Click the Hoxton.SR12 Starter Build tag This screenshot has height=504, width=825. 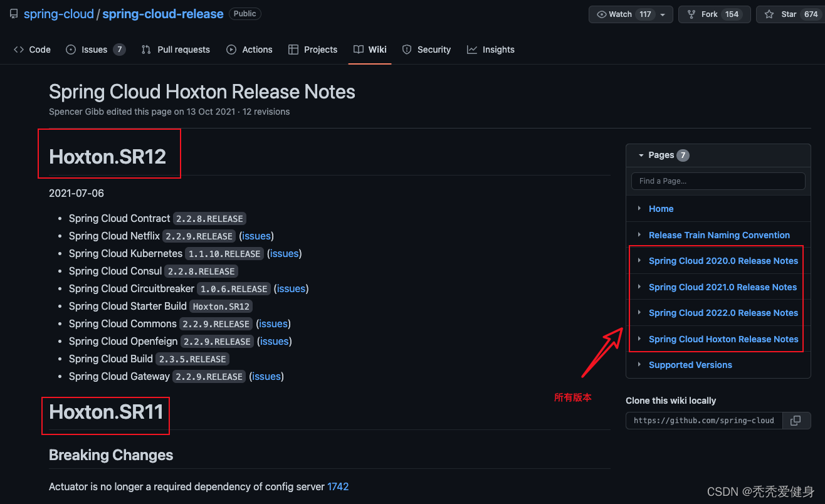point(221,307)
